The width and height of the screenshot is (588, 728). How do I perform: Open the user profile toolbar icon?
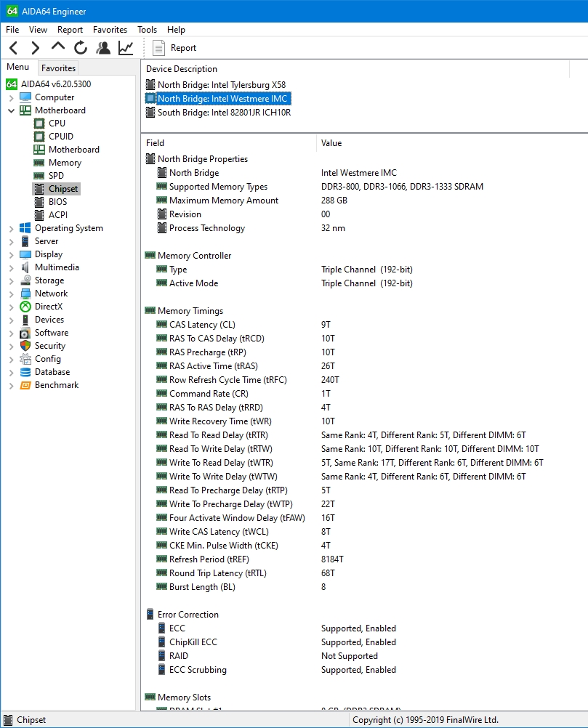[103, 47]
